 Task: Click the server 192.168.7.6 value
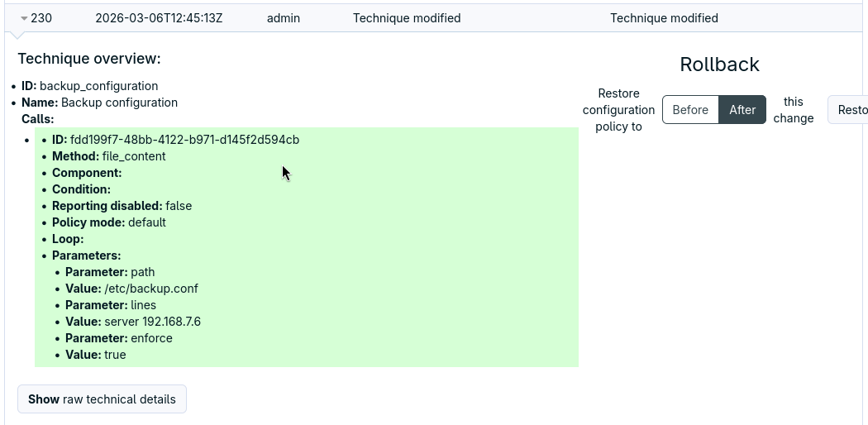click(152, 322)
